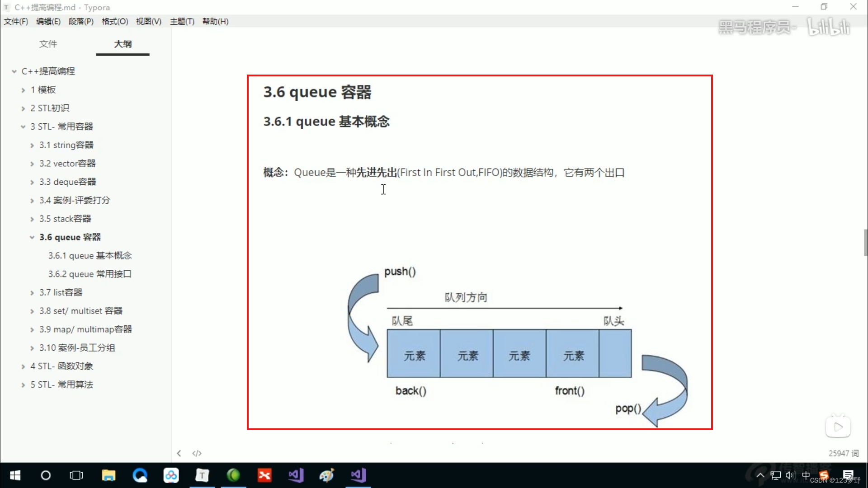
Task: Open the 视图(V) menu
Action: tap(148, 21)
